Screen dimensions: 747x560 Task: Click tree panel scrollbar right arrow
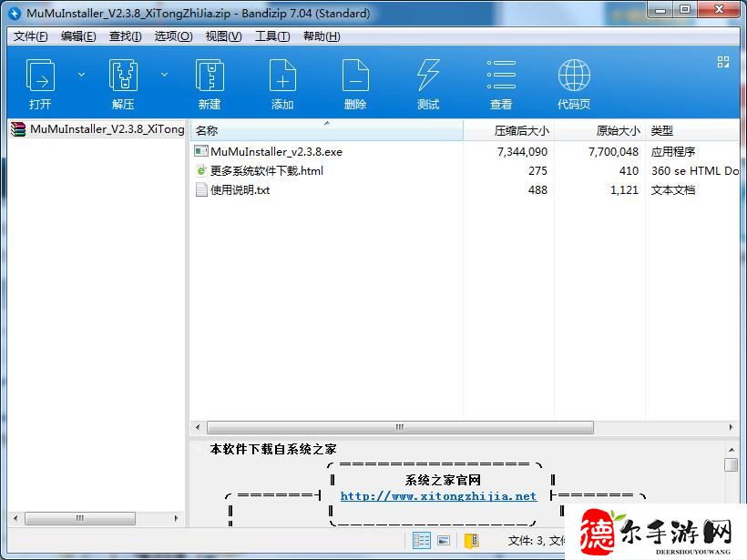177,518
